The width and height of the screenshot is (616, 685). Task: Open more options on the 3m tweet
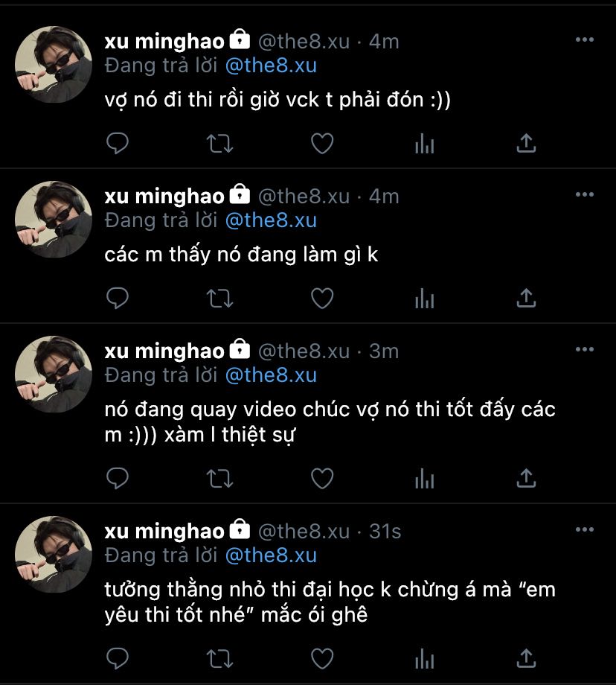tap(585, 349)
